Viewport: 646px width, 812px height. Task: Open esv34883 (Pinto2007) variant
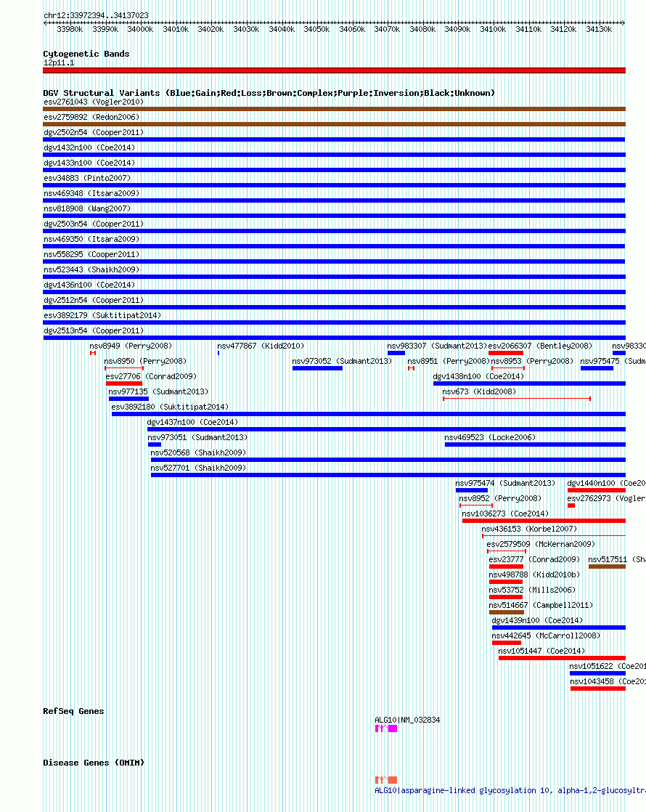coord(87,178)
